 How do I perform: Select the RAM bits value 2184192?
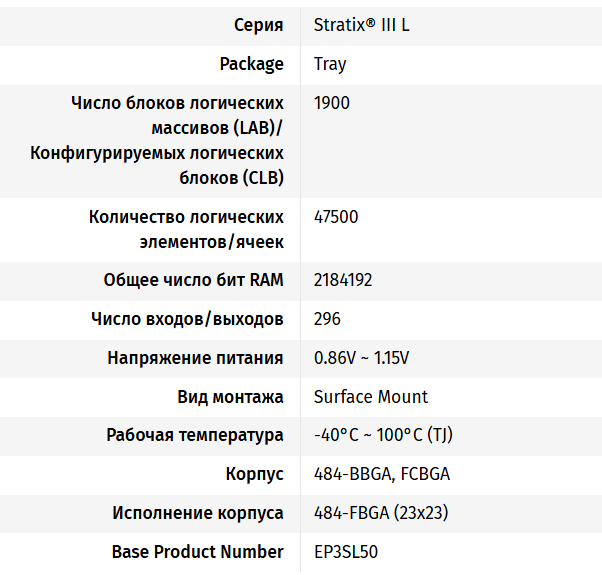tap(343, 280)
